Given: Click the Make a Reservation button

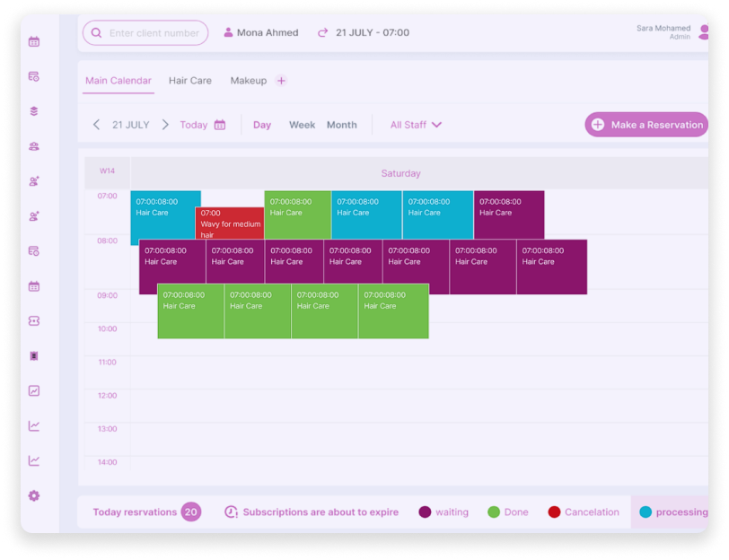Looking at the screenshot, I should [x=646, y=125].
